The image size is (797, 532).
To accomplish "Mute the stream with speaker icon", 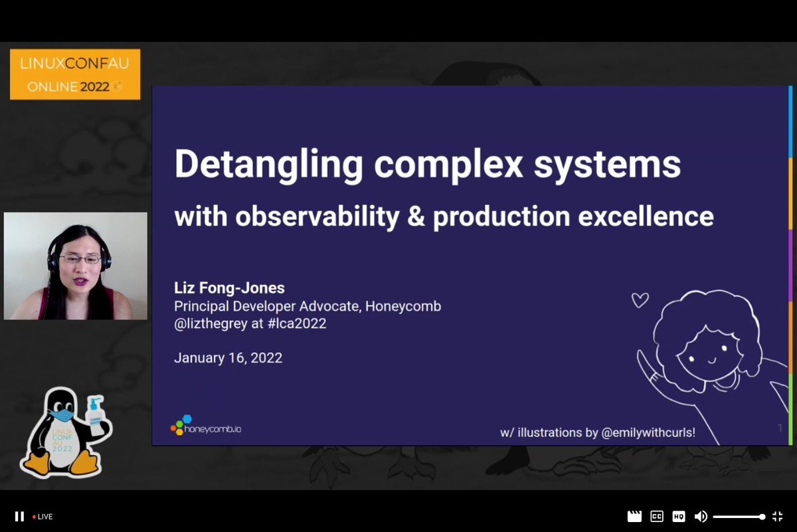I will point(701,516).
